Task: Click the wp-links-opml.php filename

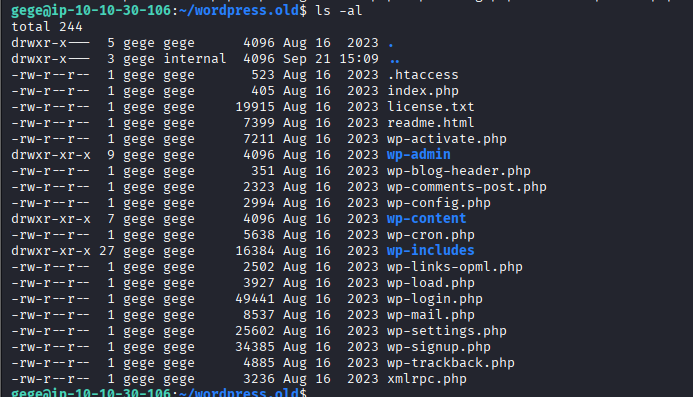Action: point(455,267)
